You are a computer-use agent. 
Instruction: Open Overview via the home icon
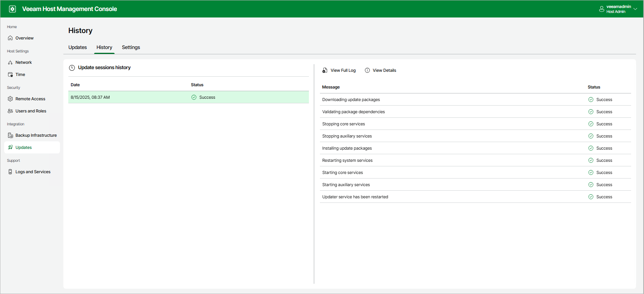point(10,38)
